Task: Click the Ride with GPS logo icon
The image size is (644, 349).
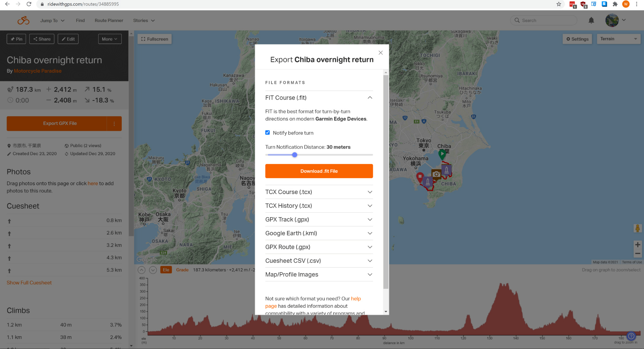Action: pyautogui.click(x=23, y=20)
